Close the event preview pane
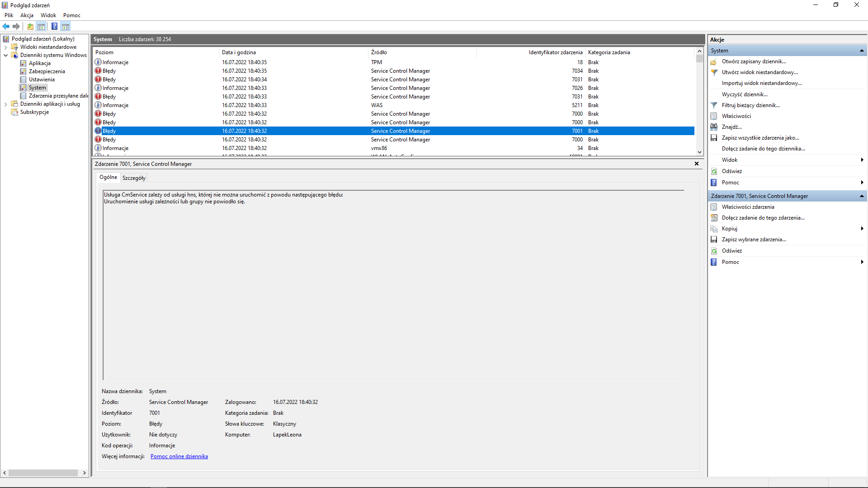 (x=697, y=164)
